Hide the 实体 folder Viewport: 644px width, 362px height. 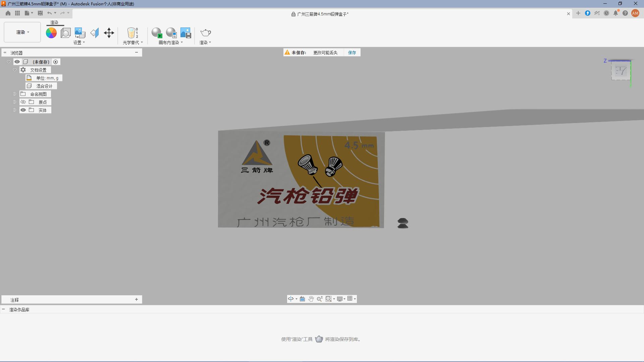point(23,110)
